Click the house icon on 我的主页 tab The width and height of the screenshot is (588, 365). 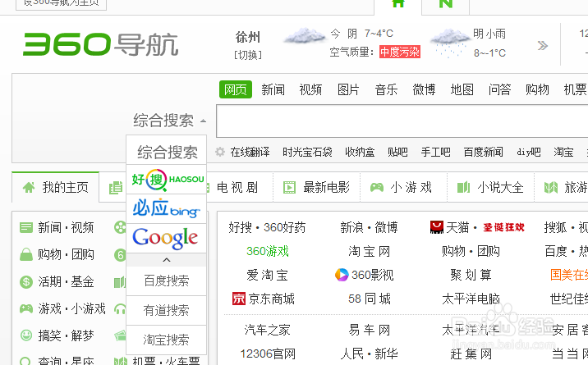click(x=29, y=187)
